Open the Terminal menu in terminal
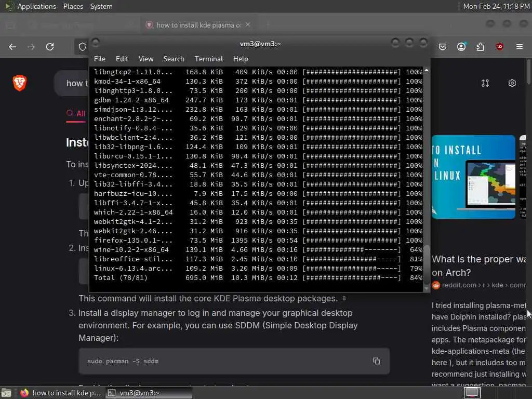 click(x=209, y=59)
